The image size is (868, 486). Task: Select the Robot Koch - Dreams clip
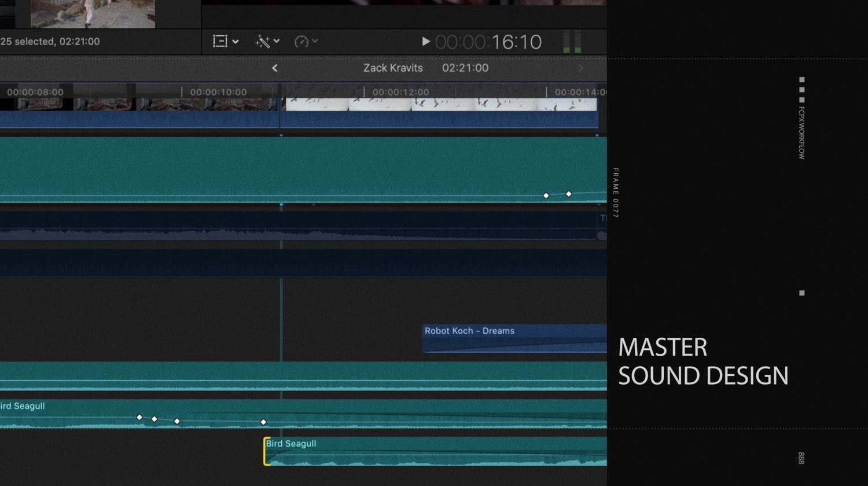(x=514, y=338)
